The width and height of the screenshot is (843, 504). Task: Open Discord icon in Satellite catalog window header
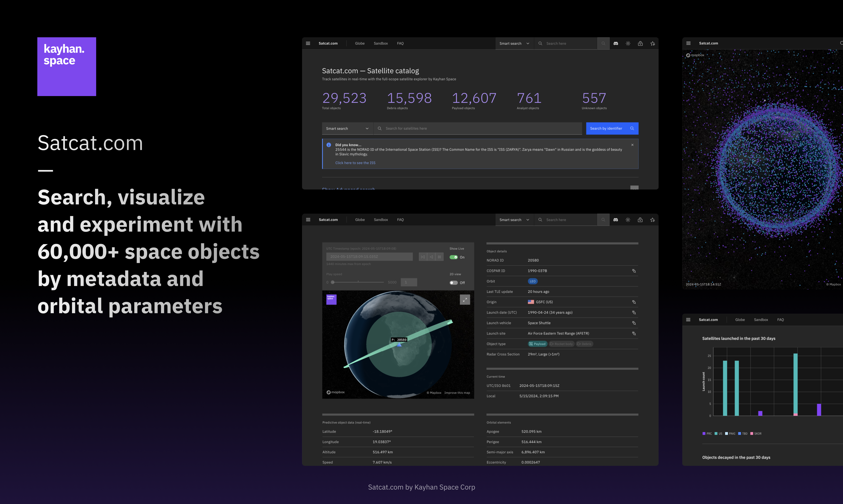point(616,43)
